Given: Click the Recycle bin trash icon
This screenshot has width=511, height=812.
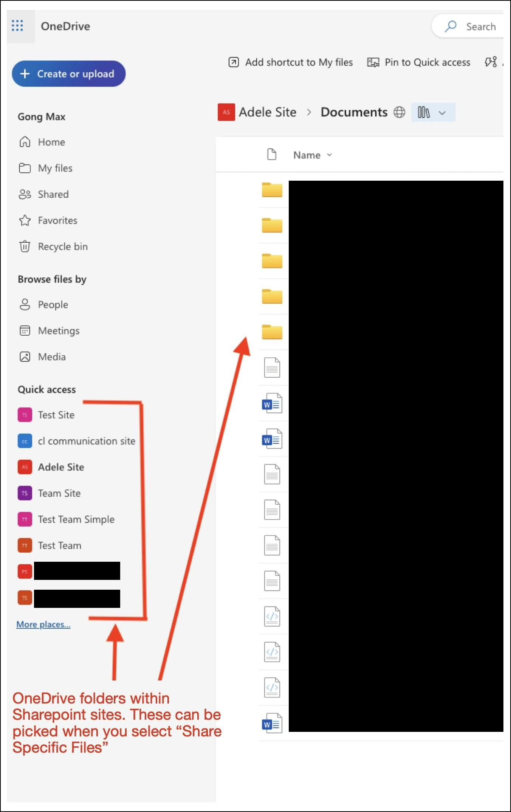Looking at the screenshot, I should (25, 246).
